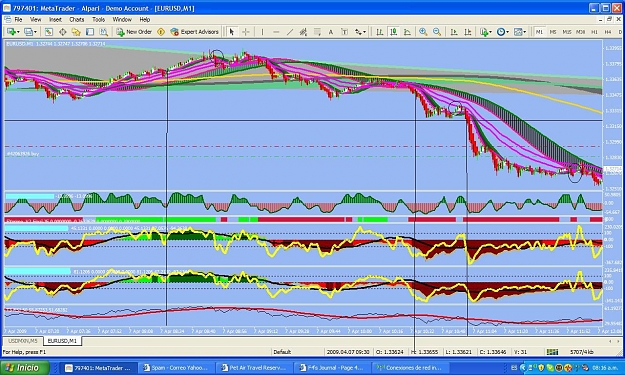625x375 pixels.
Task: Click the application document icon beside File
Action: coord(7,20)
